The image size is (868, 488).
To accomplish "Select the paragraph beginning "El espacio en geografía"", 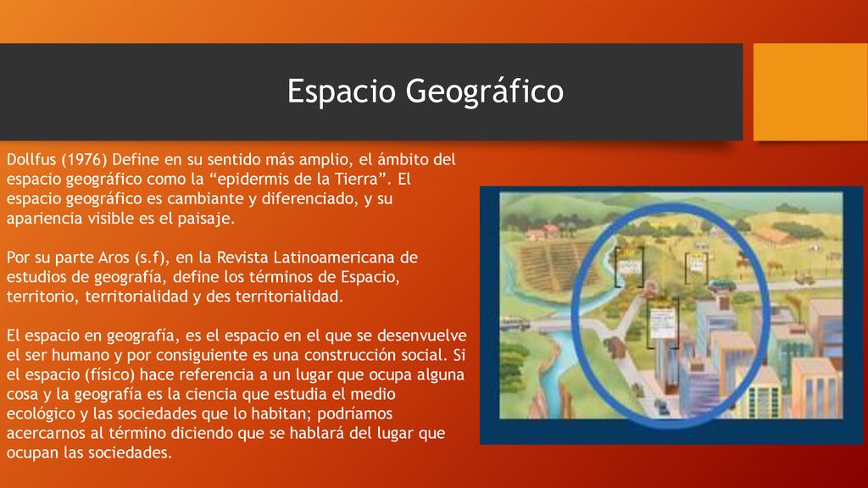I will (x=236, y=394).
